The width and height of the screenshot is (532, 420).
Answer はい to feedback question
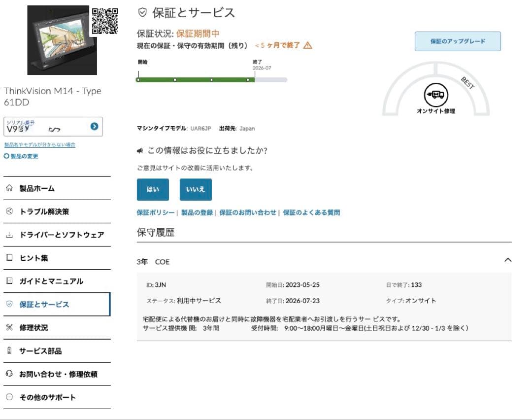pos(153,189)
